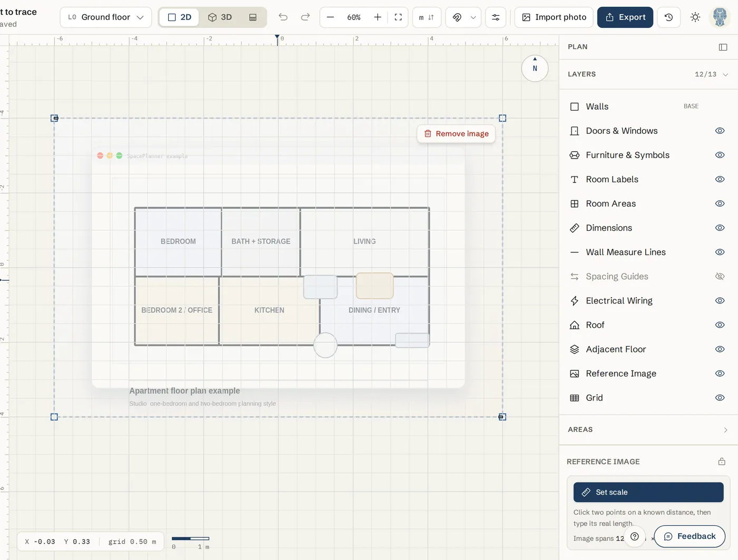Viewport: 738px width, 560px height.
Task: Hide the Reference Image layer
Action: (720, 374)
